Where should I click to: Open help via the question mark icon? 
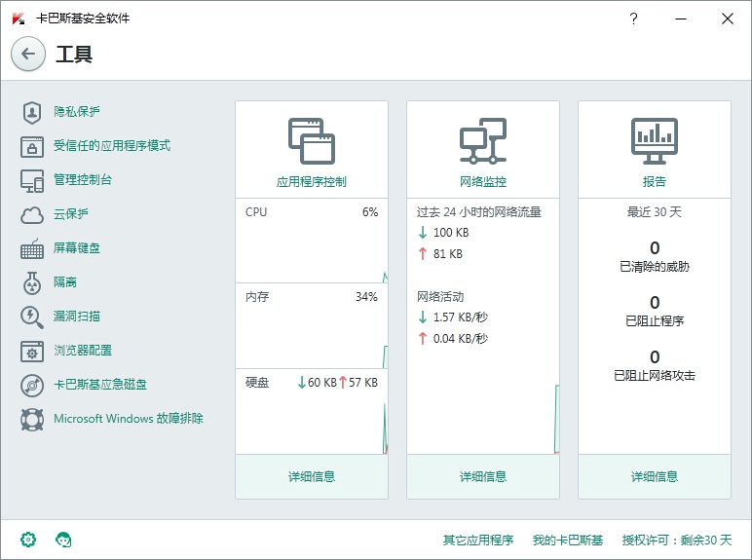click(633, 19)
